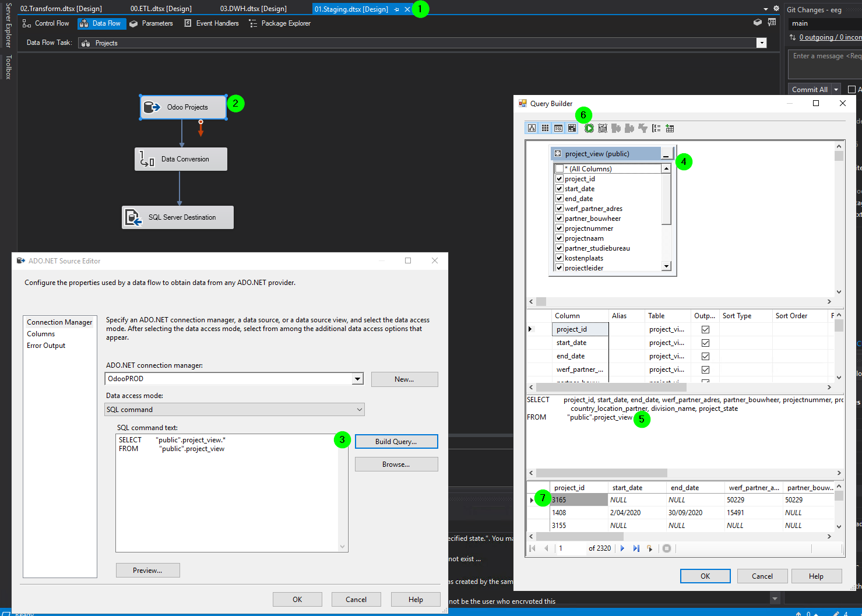Uncheck werf_partner_adres column checkbox
The width and height of the screenshot is (862, 616).
pos(560,209)
